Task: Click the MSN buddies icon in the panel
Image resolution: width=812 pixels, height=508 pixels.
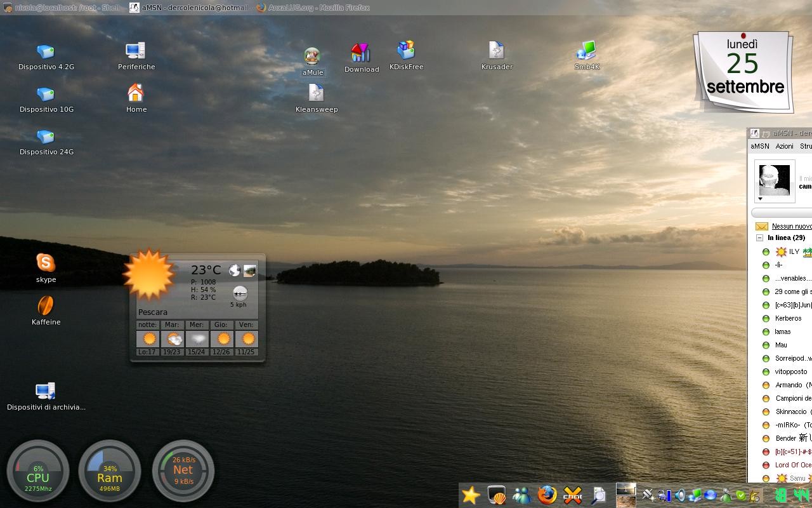Action: 522,495
